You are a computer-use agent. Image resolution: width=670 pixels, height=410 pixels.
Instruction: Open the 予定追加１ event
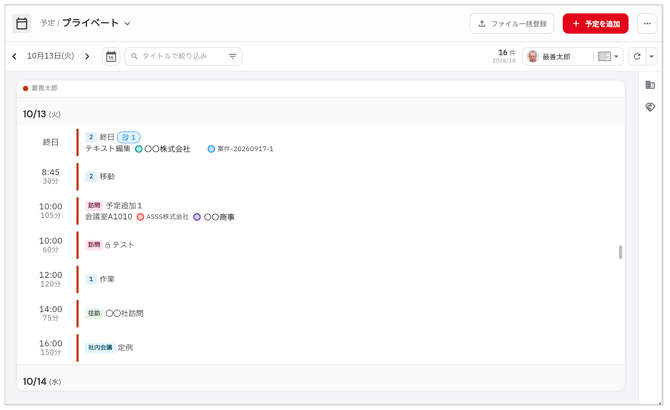[124, 205]
